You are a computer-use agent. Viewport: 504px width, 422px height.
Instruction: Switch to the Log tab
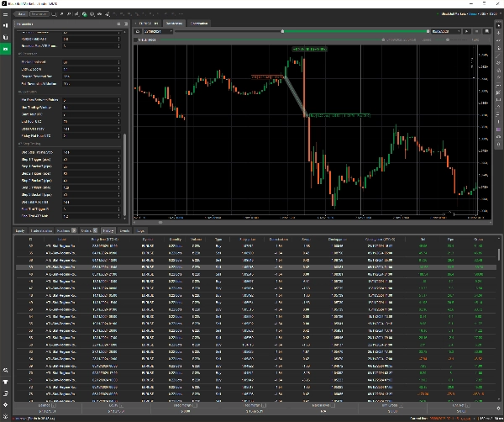141,230
